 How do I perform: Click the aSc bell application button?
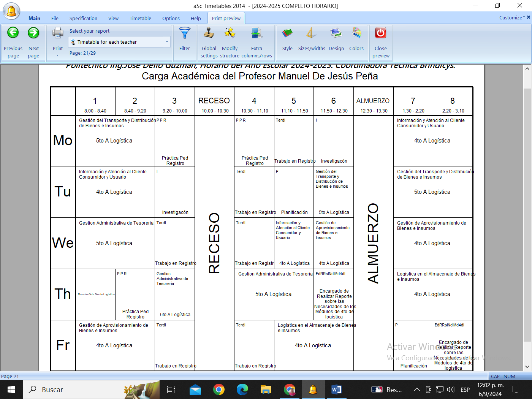(11, 11)
